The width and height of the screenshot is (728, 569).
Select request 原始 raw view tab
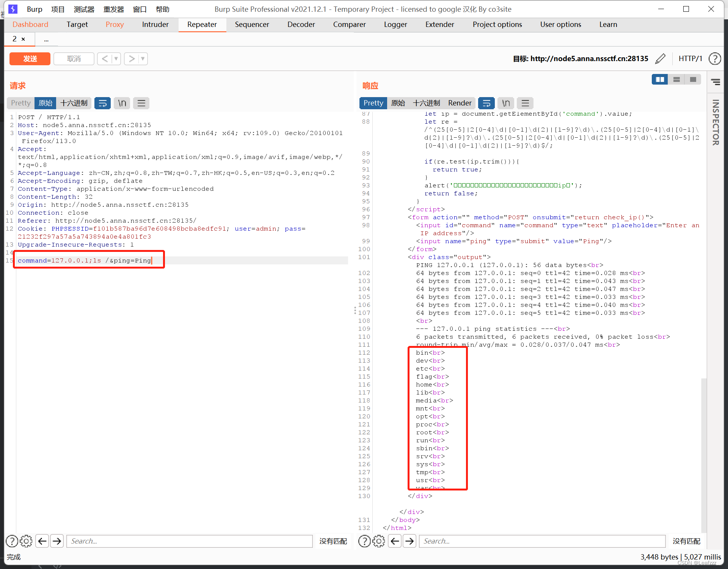tap(45, 103)
